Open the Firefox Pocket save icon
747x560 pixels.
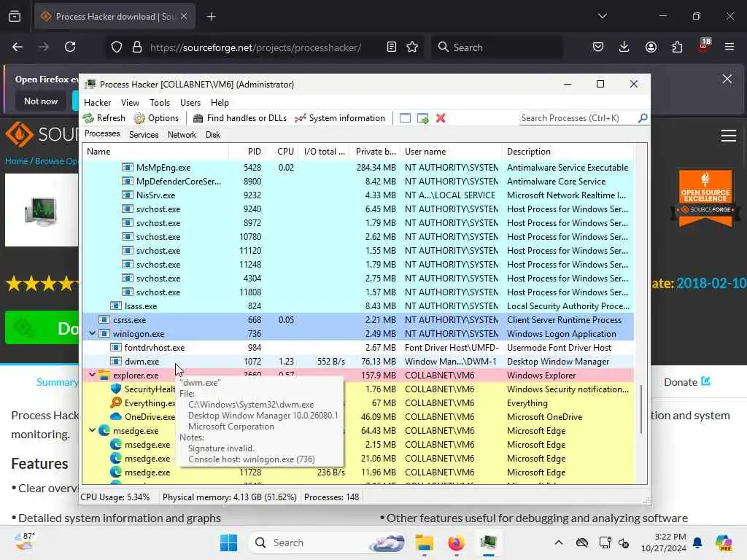click(598, 47)
